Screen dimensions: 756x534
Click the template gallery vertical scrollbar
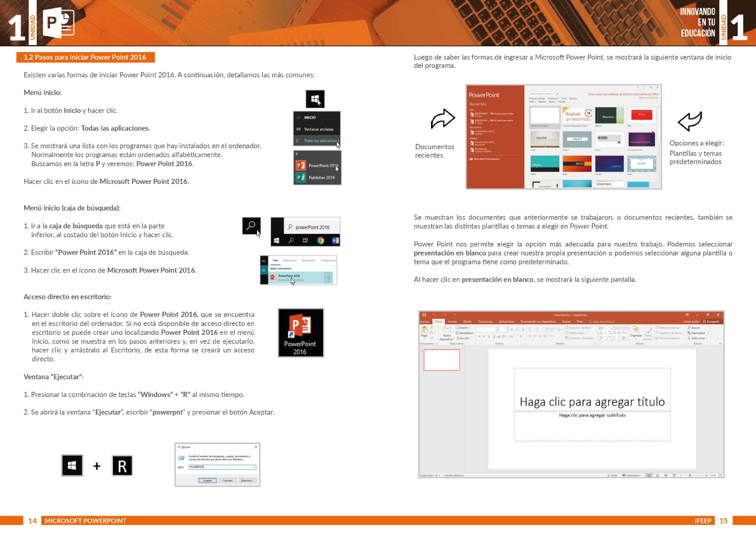click(x=659, y=147)
